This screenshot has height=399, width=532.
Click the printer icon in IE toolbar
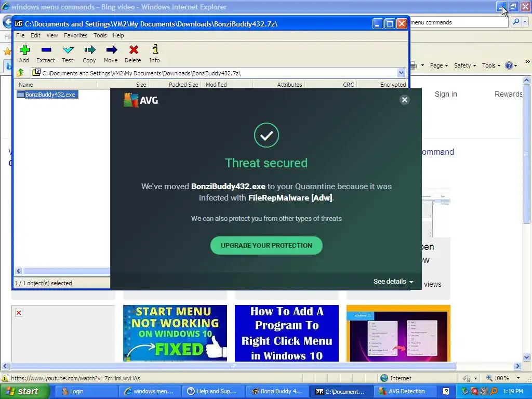coord(414,65)
